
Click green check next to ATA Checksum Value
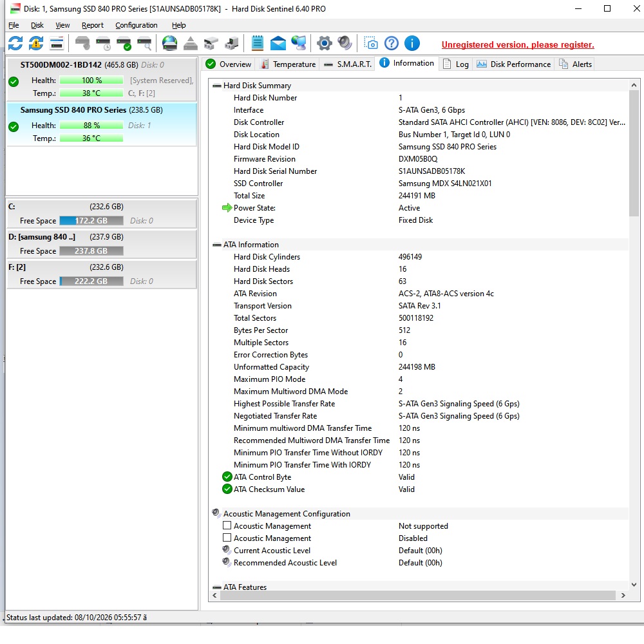[227, 489]
